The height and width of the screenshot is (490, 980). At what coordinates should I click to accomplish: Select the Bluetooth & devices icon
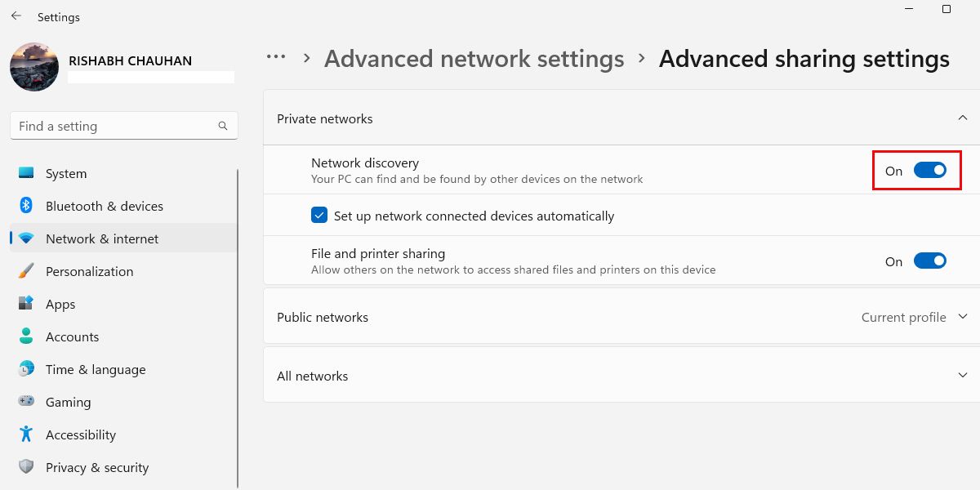point(24,206)
